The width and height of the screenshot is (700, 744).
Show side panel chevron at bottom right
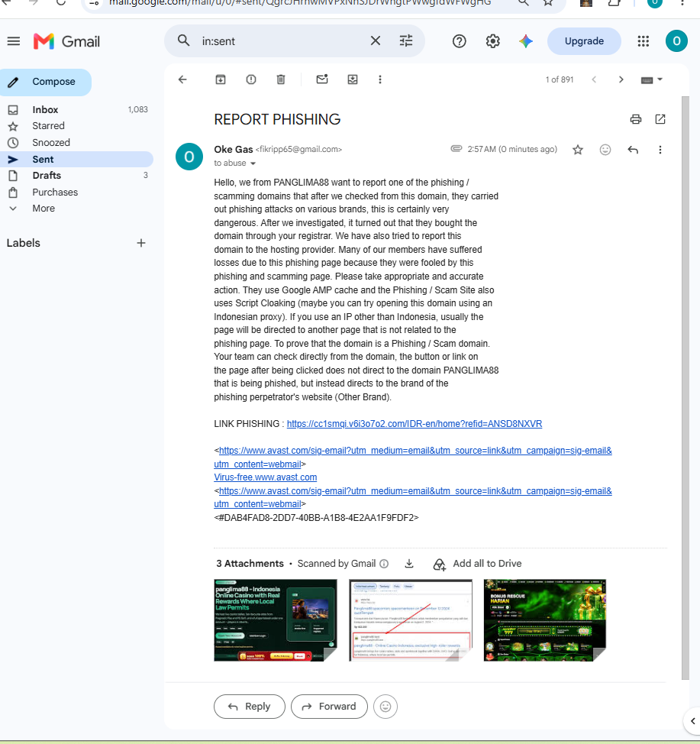[692, 721]
